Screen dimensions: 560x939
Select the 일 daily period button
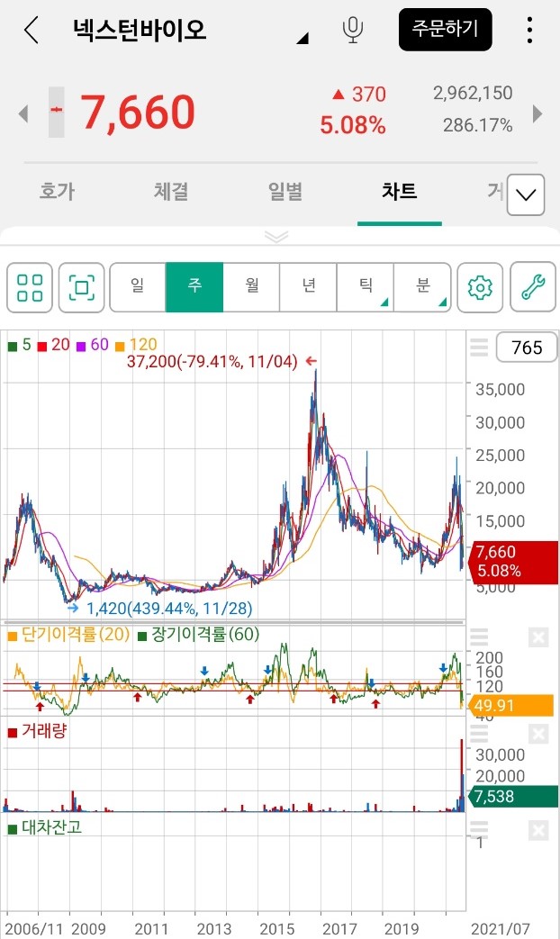click(x=138, y=287)
